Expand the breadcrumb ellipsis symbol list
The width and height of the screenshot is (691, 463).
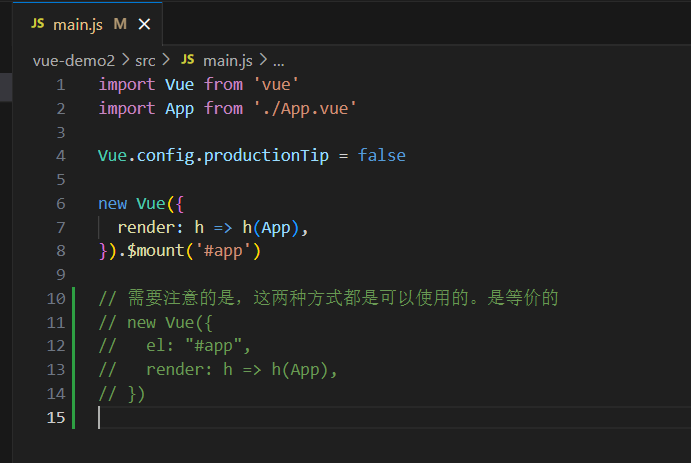pyautogui.click(x=279, y=60)
